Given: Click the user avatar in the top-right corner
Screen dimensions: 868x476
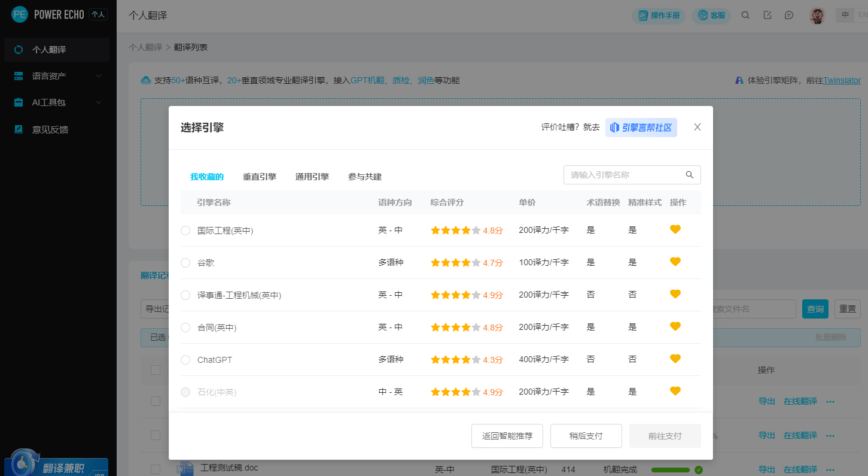Looking at the screenshot, I should (x=817, y=15).
